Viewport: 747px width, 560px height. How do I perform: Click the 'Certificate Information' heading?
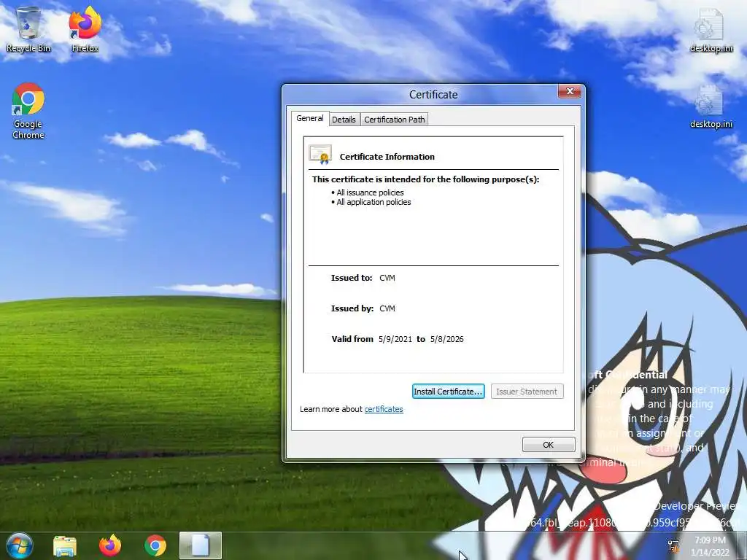pyautogui.click(x=387, y=157)
